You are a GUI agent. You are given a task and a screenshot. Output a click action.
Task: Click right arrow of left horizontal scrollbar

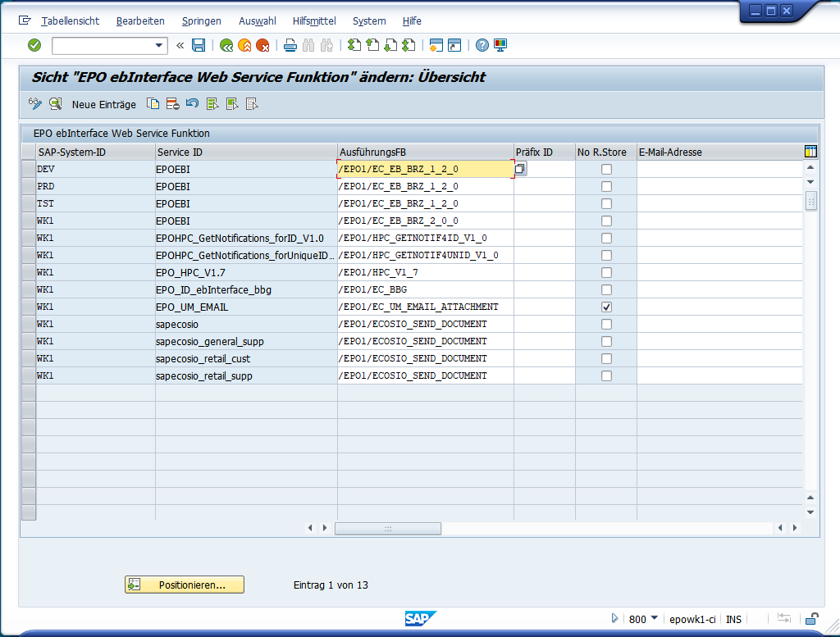pyautogui.click(x=325, y=528)
